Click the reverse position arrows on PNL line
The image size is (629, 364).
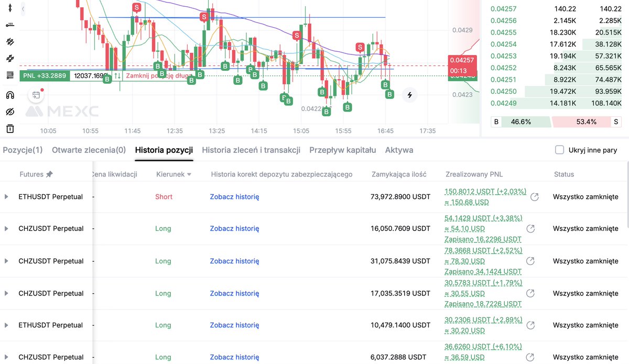117,76
